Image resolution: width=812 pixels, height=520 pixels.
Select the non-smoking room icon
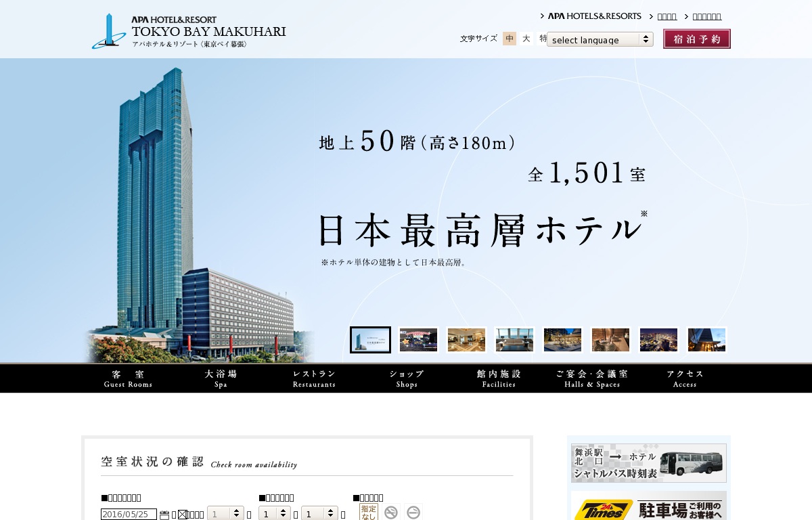click(x=390, y=513)
